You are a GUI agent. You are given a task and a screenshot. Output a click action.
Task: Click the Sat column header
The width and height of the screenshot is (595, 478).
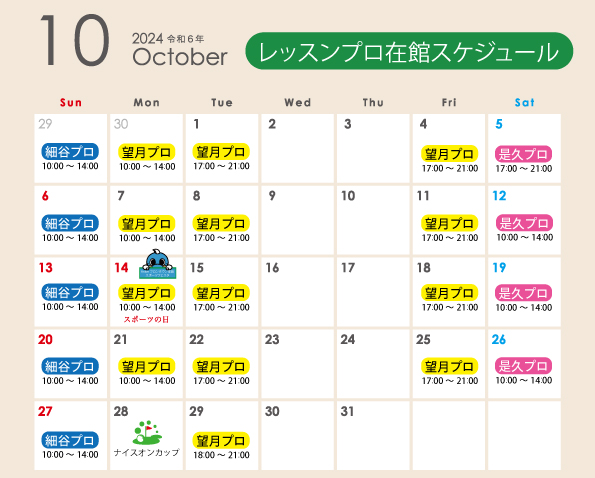point(524,102)
